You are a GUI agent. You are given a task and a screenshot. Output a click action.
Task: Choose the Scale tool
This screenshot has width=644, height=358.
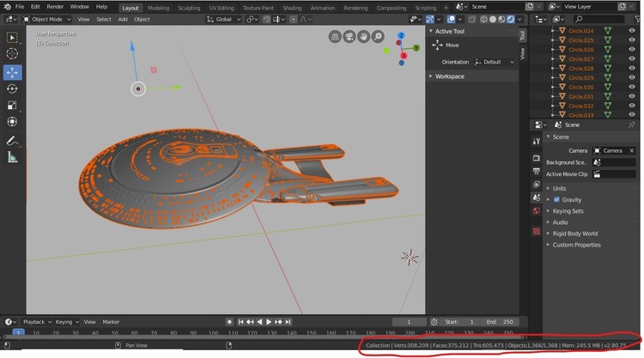tap(12, 106)
